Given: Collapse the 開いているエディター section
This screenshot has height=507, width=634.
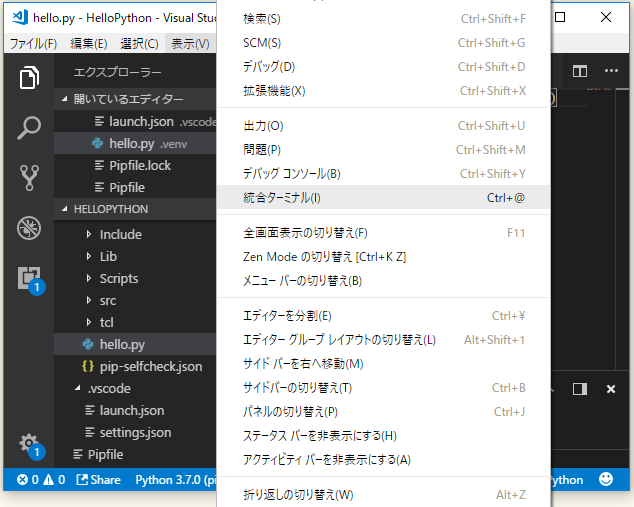Looking at the screenshot, I should coord(135,99).
